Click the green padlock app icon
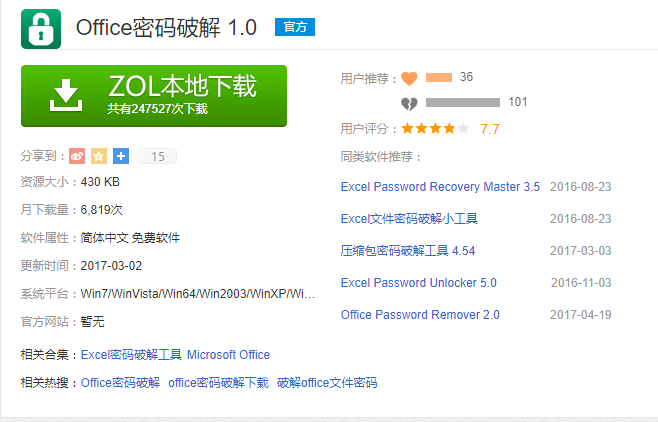The width and height of the screenshot is (658, 422). coord(41,29)
